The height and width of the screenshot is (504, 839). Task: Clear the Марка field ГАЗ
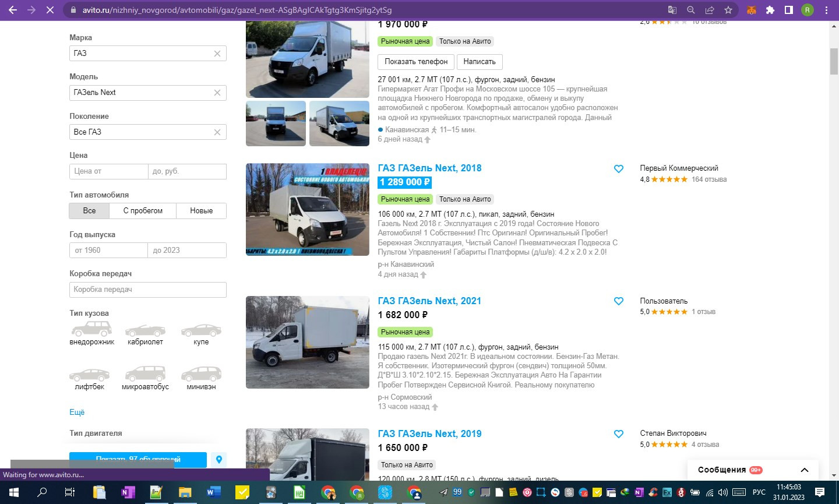point(217,54)
